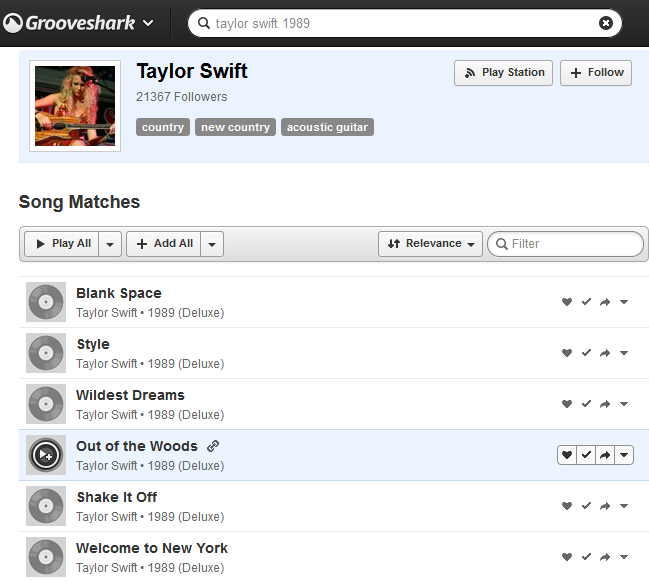649x582 pixels.
Task: Favorite Wildest Dreams with heart icon
Action: [x=567, y=404]
